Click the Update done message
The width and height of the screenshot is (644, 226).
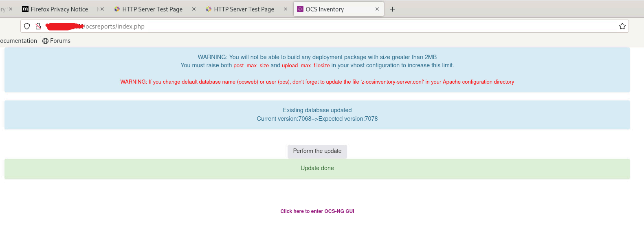coord(317,168)
